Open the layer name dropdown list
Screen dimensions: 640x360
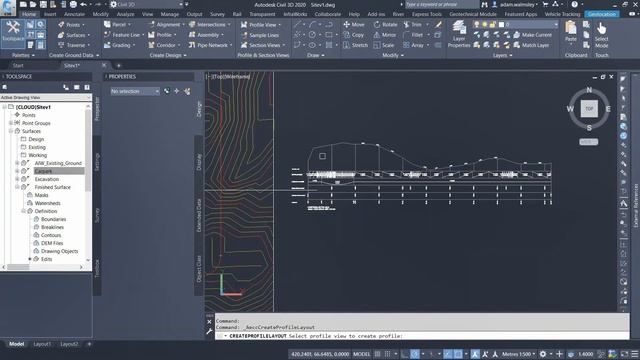(556, 24)
